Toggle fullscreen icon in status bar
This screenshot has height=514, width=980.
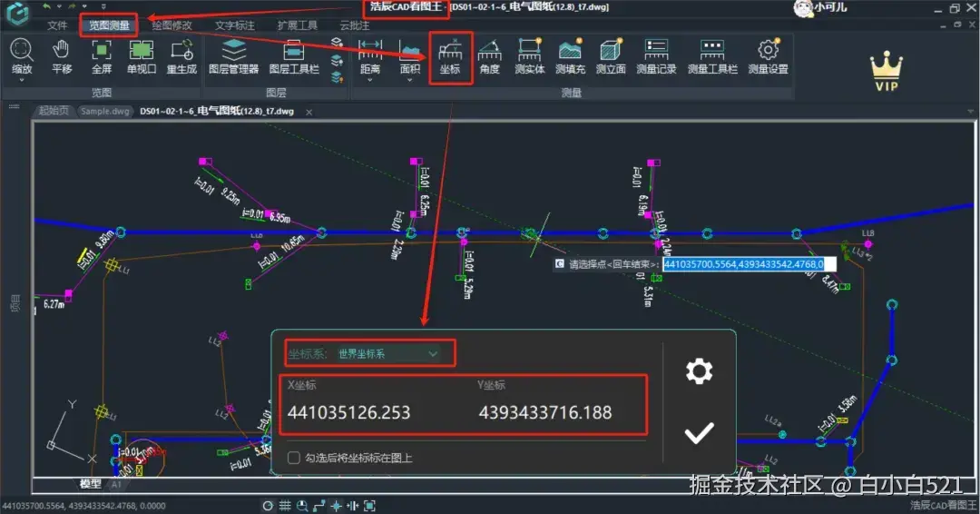pyautogui.click(x=369, y=506)
